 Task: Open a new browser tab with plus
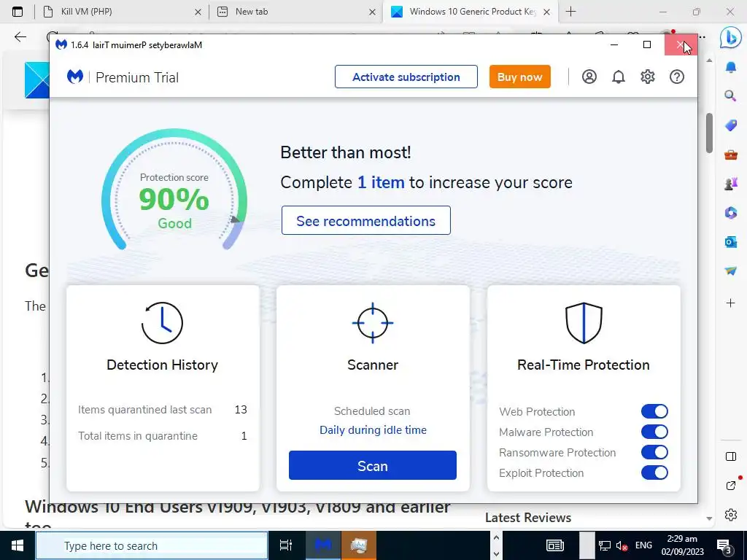pos(570,12)
